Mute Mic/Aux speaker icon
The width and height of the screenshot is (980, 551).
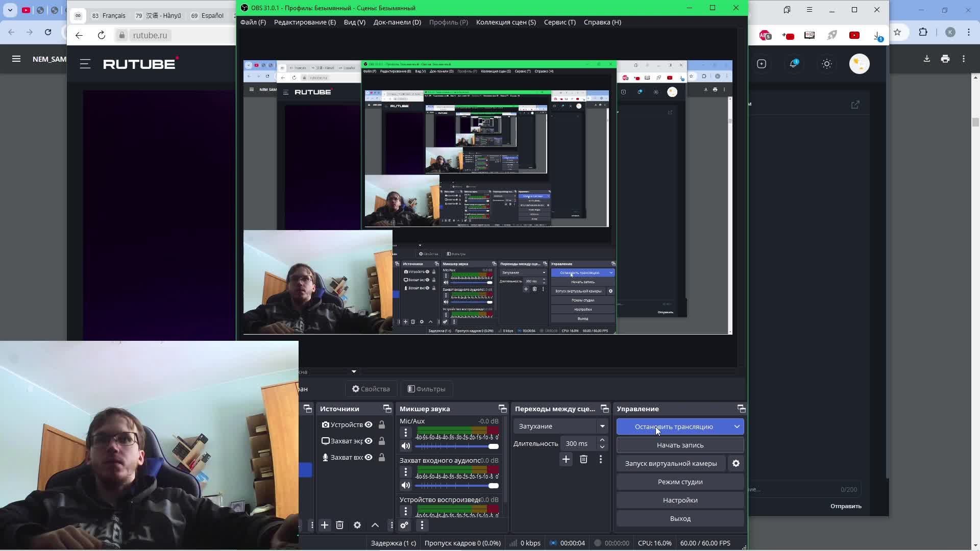(406, 446)
